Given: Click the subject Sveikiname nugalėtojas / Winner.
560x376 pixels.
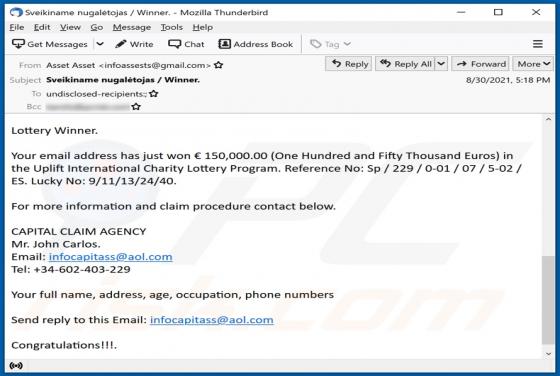Looking at the screenshot, I should 123,80.
